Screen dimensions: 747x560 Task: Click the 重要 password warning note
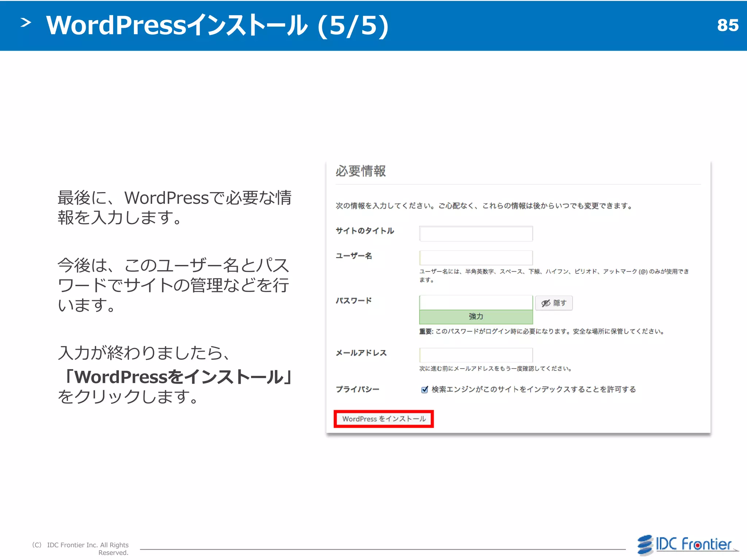[x=542, y=331]
